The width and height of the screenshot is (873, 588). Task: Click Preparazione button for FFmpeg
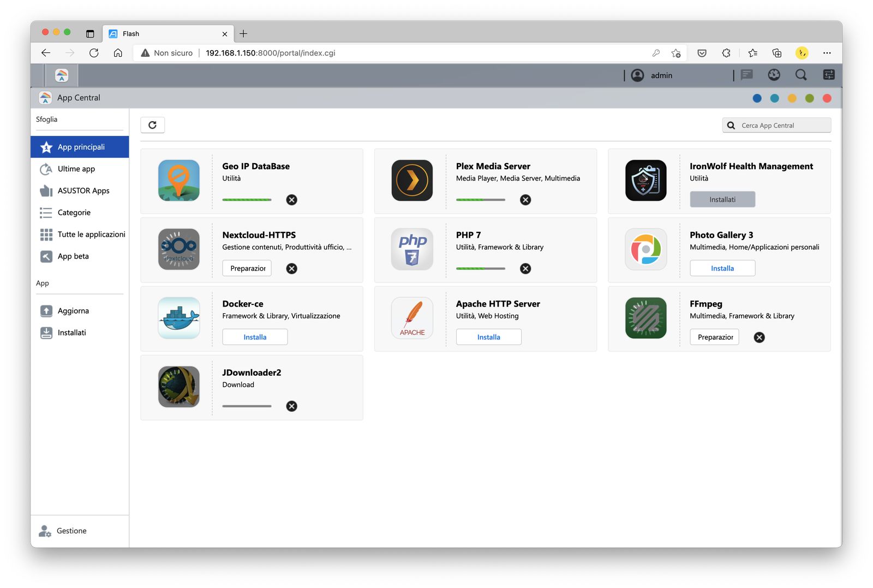[x=715, y=337]
